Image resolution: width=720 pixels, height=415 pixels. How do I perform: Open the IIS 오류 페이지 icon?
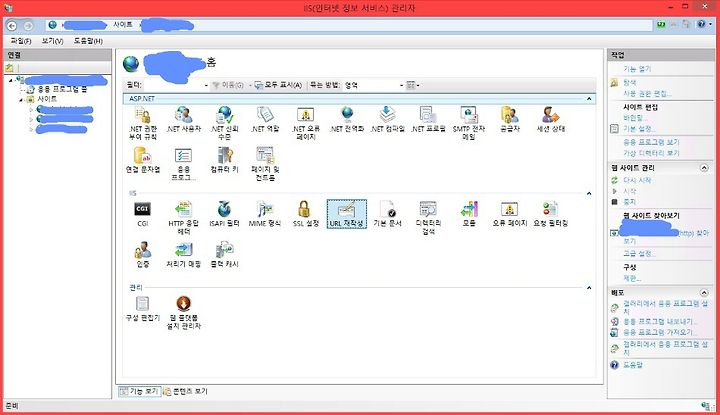[x=510, y=214]
